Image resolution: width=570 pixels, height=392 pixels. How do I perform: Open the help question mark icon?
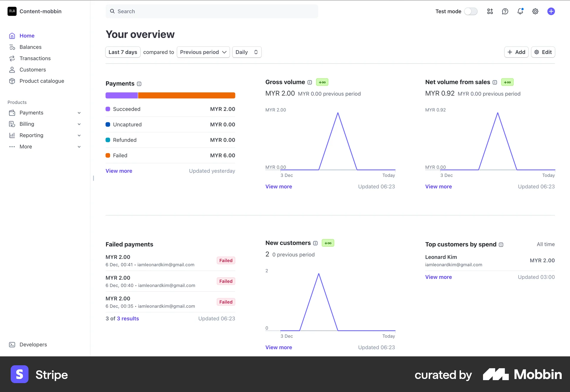tap(505, 11)
